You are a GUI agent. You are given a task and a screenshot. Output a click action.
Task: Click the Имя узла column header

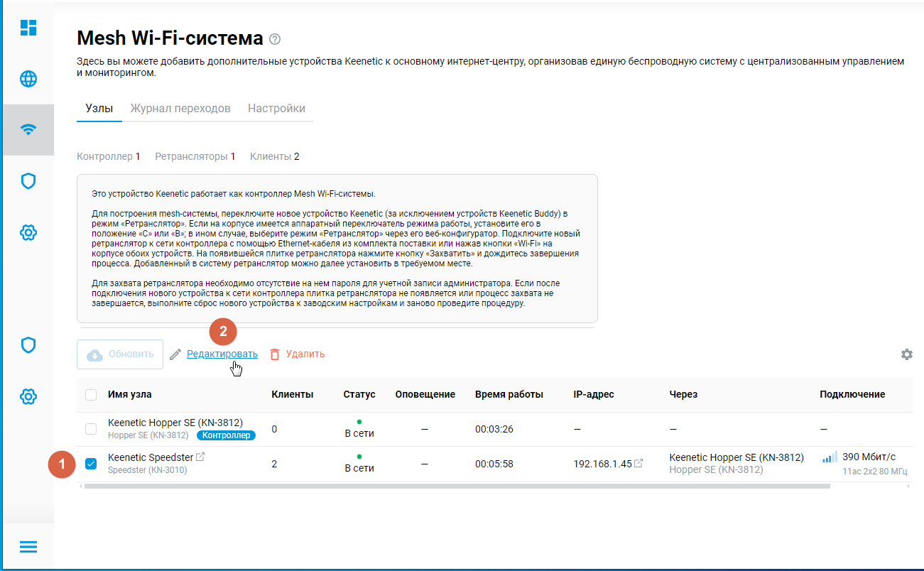(129, 394)
